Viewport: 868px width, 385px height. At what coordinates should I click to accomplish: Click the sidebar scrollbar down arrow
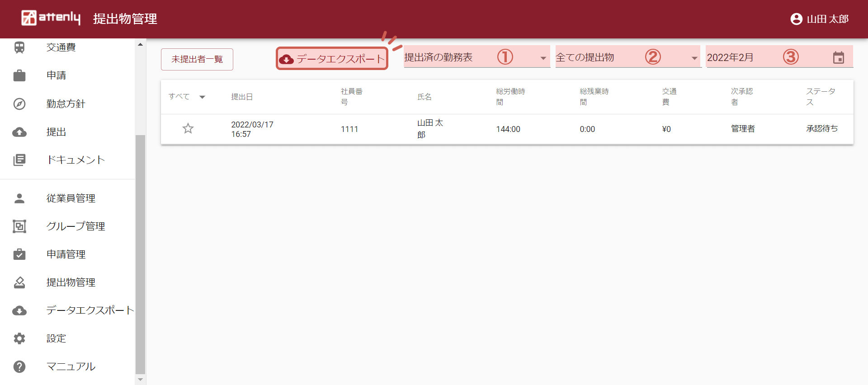[140, 380]
